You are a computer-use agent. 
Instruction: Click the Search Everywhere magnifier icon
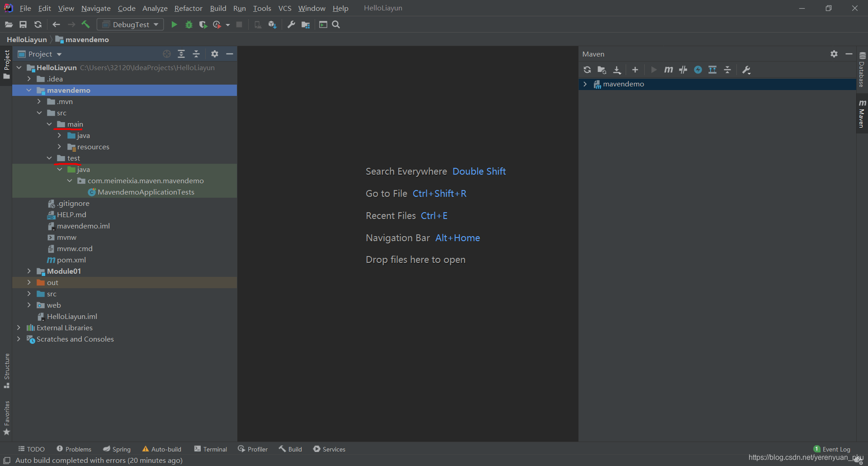coord(336,24)
